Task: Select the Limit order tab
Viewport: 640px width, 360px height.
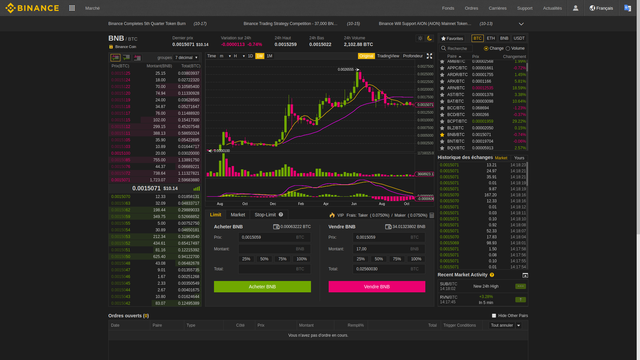Action: [216, 214]
